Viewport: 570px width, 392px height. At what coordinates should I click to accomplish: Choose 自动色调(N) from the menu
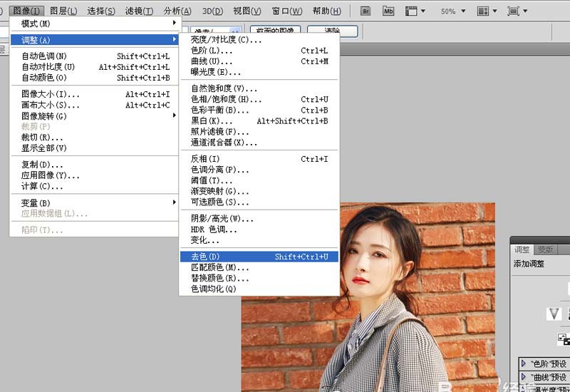click(x=94, y=56)
